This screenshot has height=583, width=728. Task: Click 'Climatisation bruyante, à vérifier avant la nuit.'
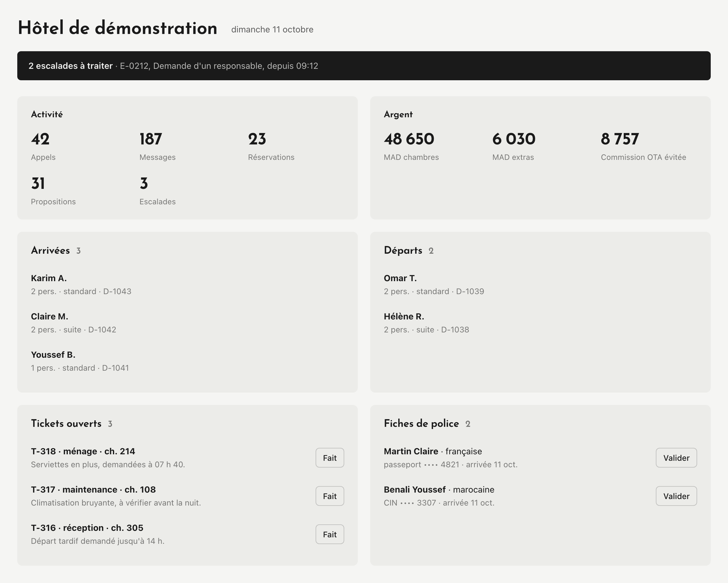[x=116, y=503]
